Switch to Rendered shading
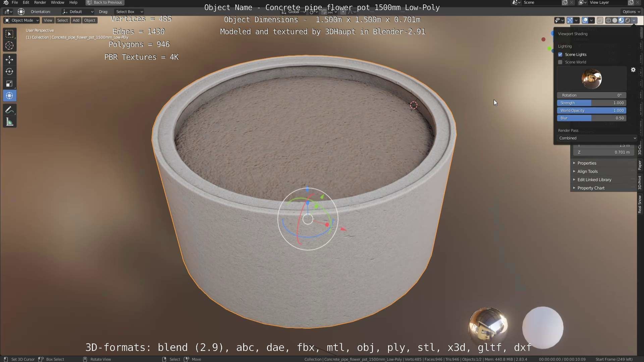 (628, 20)
